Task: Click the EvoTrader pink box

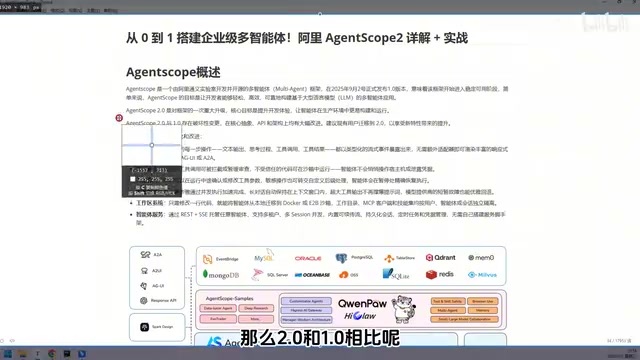Action: 218,319
